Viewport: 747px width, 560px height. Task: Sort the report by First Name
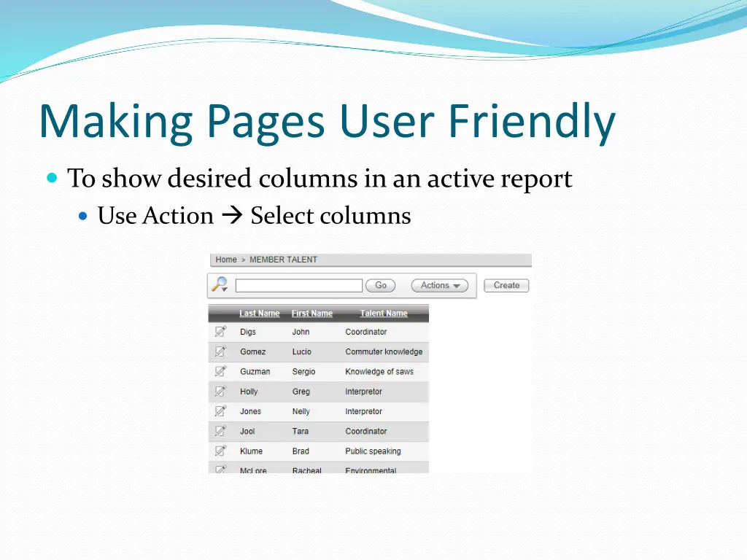311,313
